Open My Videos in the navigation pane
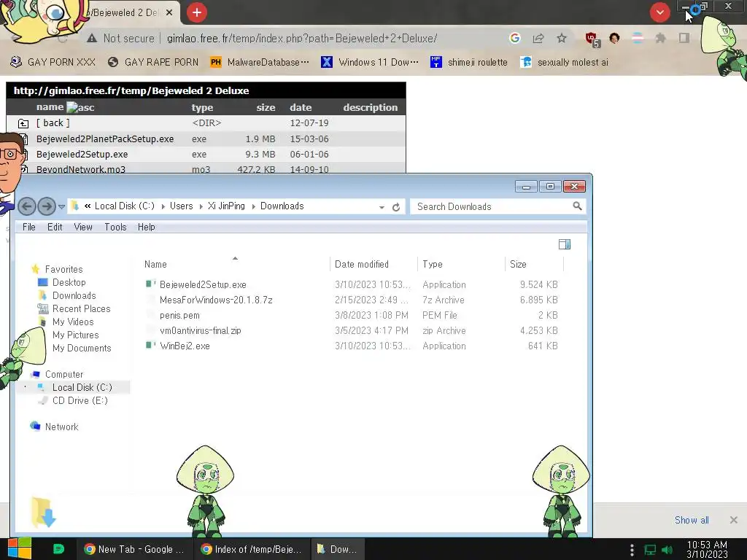The image size is (747, 560). tap(73, 322)
